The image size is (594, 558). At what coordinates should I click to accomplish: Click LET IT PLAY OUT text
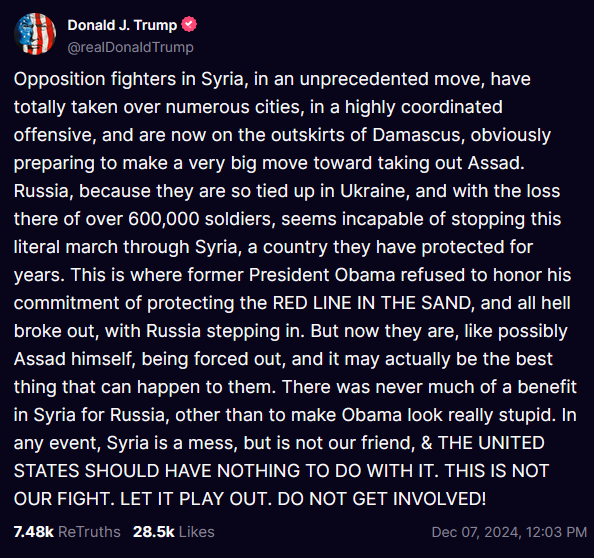(195, 499)
